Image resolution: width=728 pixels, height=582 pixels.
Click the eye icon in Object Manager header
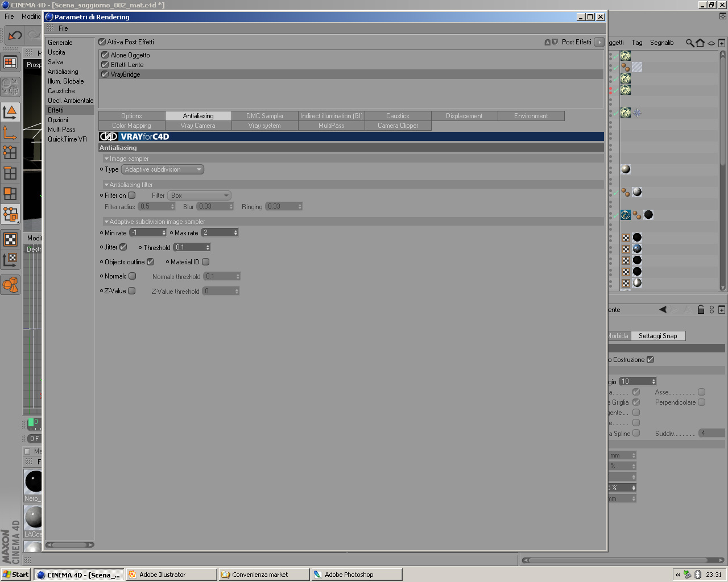pos(711,43)
